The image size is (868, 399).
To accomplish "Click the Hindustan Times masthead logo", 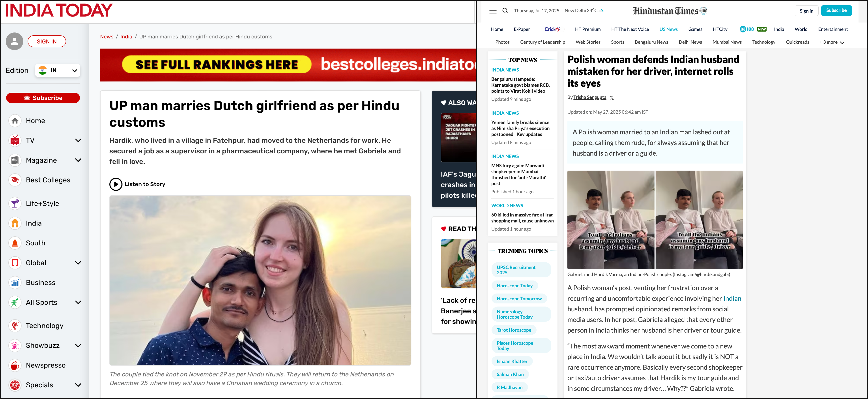I will [x=670, y=11].
